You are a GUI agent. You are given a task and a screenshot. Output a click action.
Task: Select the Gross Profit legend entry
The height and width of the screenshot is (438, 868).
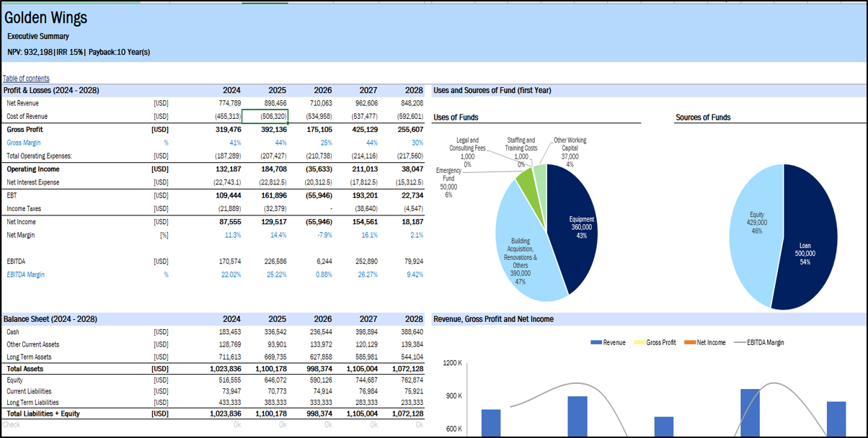(x=655, y=342)
